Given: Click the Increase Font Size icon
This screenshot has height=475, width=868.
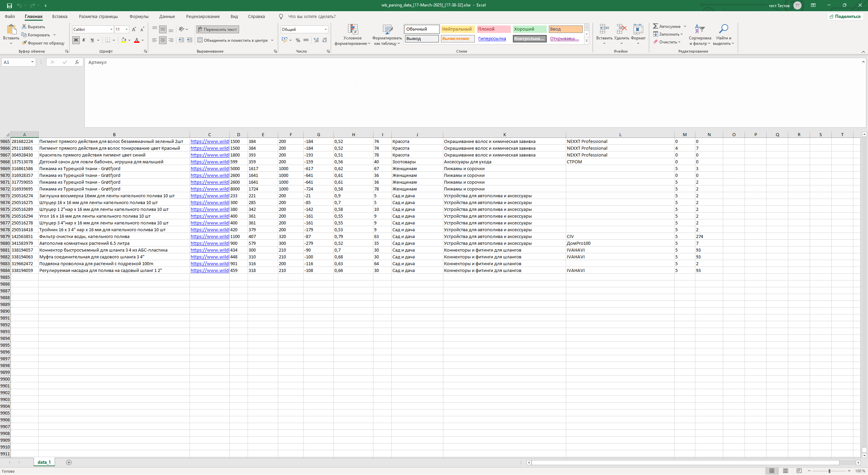Looking at the screenshot, I should click(134, 30).
